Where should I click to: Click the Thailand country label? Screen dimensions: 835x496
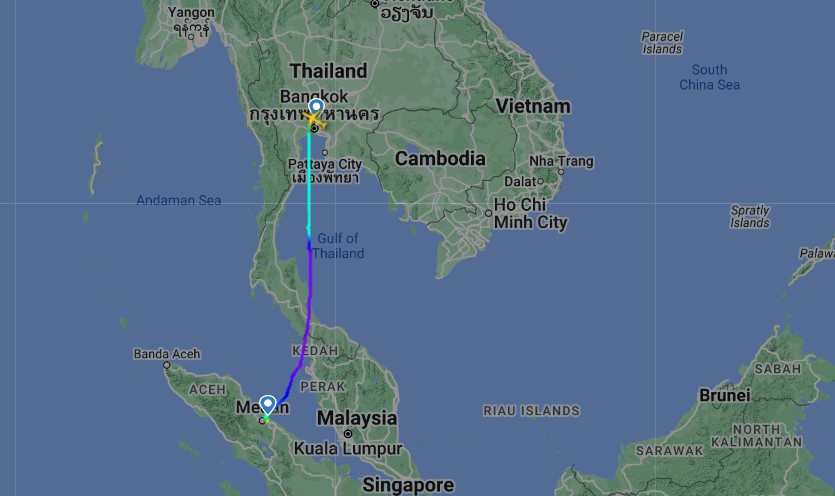click(329, 71)
